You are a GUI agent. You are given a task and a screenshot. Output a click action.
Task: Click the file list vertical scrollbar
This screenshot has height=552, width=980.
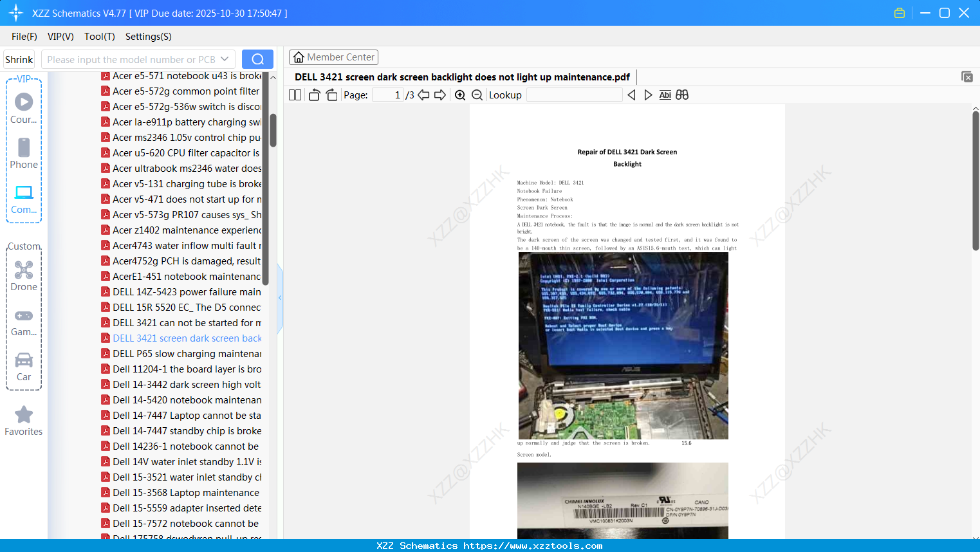click(x=273, y=131)
